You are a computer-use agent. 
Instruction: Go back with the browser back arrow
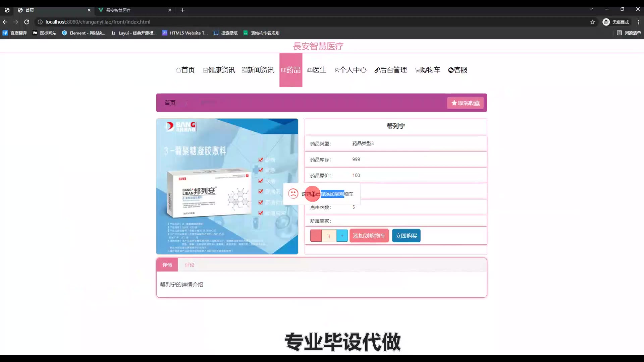[5, 22]
